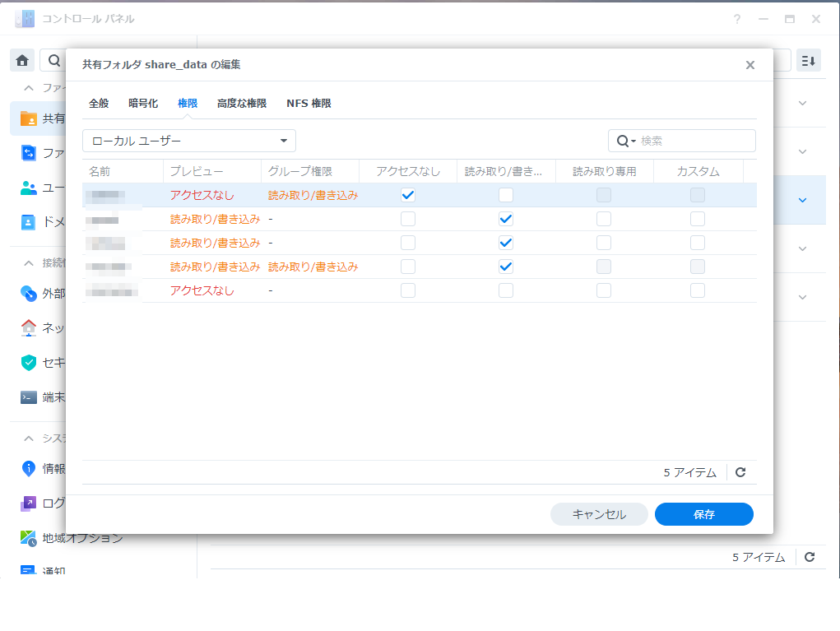Collapse the シス section chevron in sidebar

pos(29,438)
